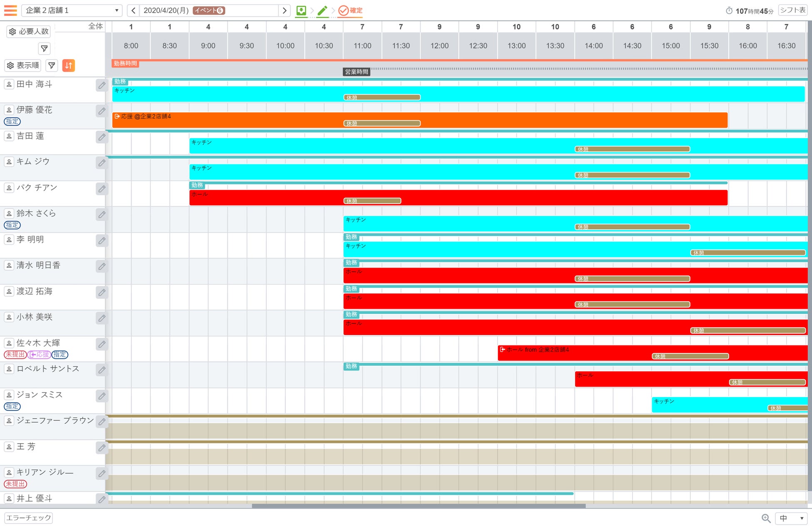Open 必要人数 settings button
812x529 pixels.
pyautogui.click(x=29, y=32)
